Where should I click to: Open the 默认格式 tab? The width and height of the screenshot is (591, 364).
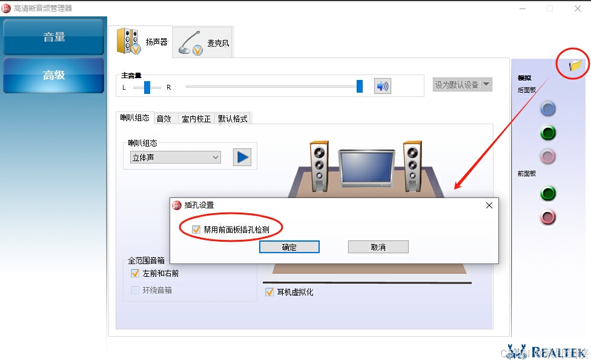(x=233, y=119)
